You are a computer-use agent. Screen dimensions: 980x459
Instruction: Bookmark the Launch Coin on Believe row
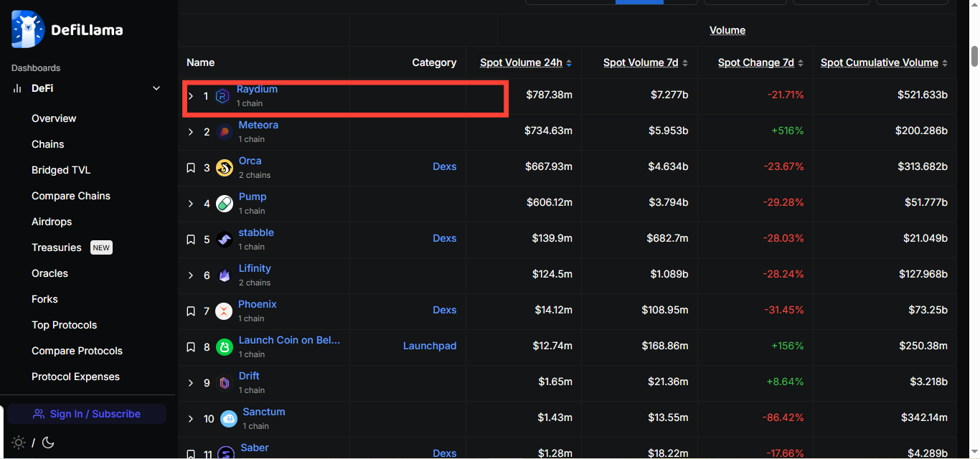pyautogui.click(x=191, y=347)
